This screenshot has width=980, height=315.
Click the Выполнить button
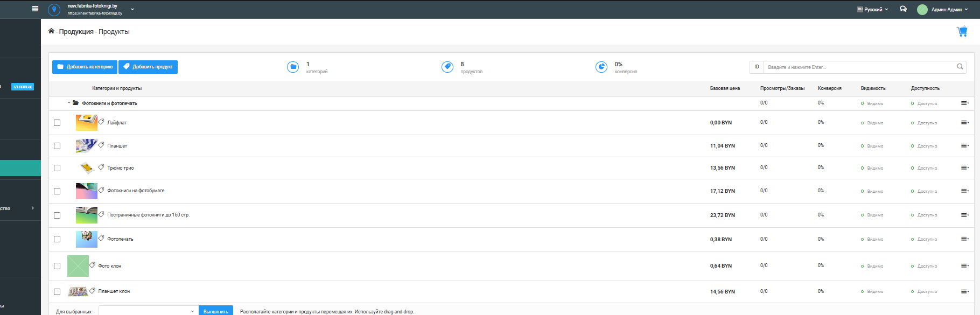coord(216,311)
